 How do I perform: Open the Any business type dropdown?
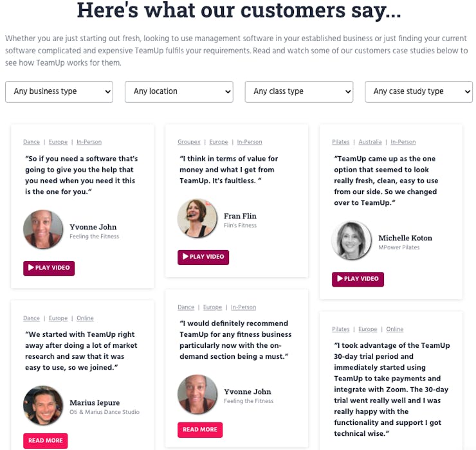[x=59, y=91]
